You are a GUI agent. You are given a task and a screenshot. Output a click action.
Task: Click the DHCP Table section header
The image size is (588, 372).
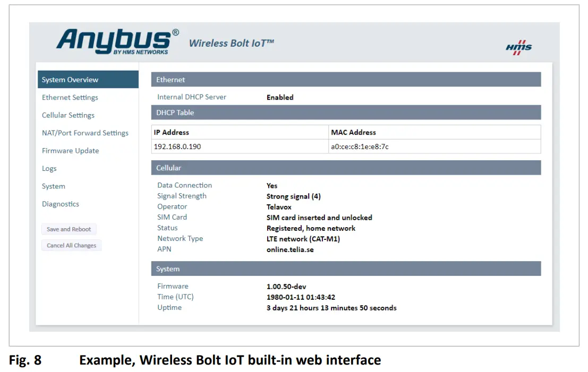[175, 113]
